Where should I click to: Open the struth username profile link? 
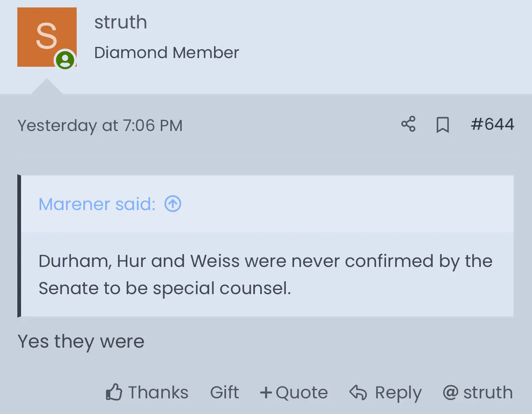120,22
